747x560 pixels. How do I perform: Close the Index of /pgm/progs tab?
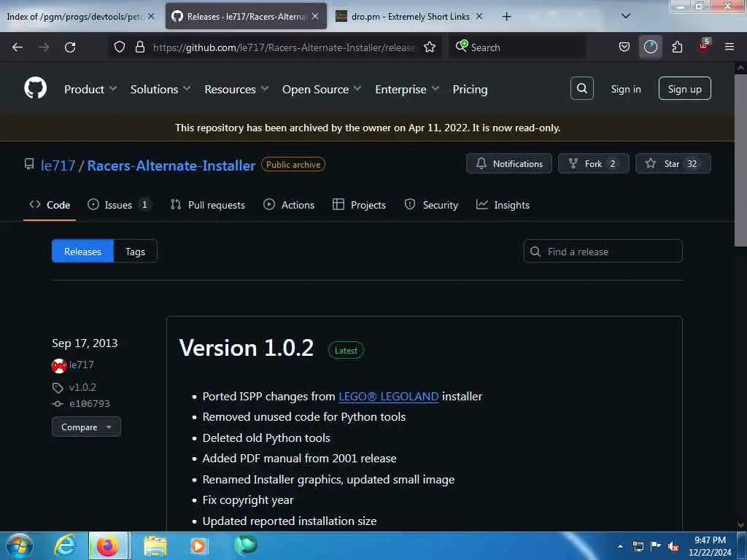tap(151, 16)
